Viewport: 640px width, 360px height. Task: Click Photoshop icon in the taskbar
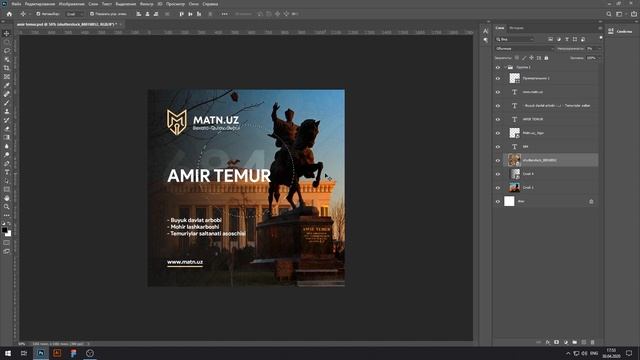coord(41,353)
